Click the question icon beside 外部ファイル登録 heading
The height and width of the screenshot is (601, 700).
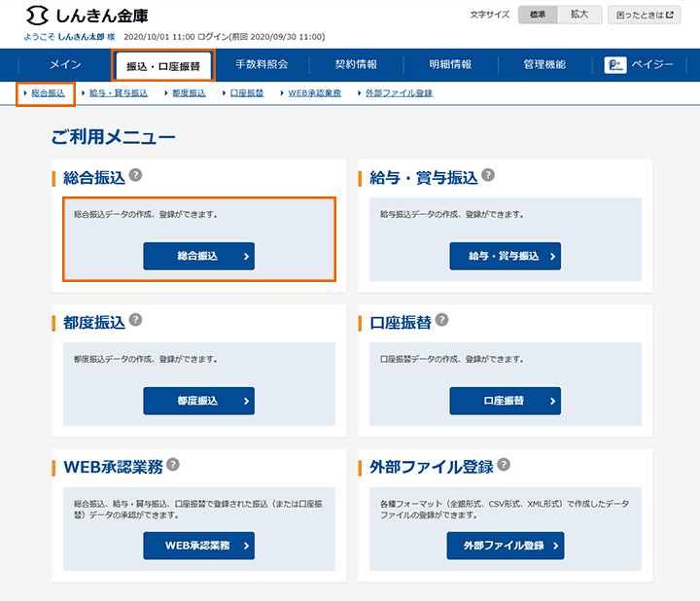504,465
